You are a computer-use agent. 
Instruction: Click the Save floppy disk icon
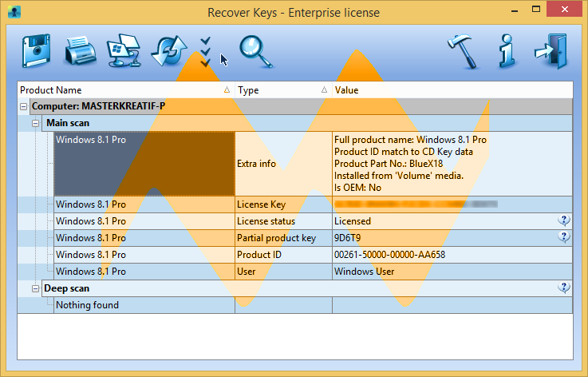coord(36,50)
